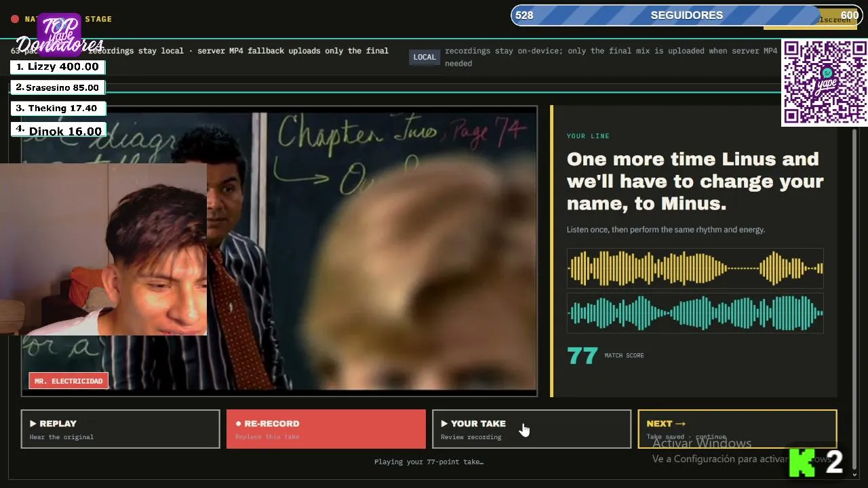
Task: Click the MR. ELECTRICIDAD character label
Action: [x=68, y=381]
